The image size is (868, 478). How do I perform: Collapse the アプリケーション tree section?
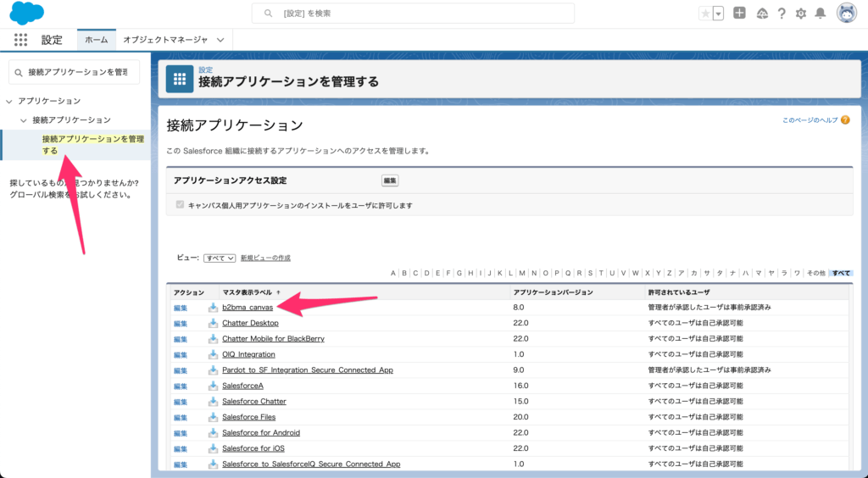[x=9, y=102]
